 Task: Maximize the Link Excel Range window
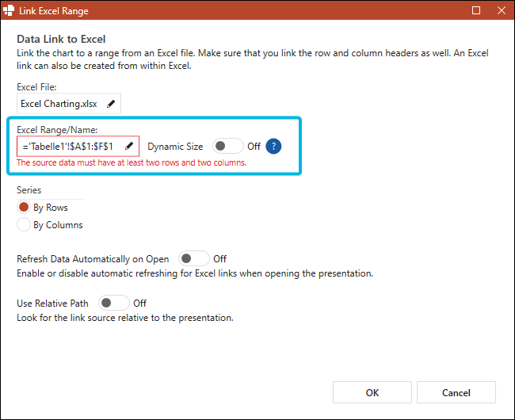[x=476, y=10]
